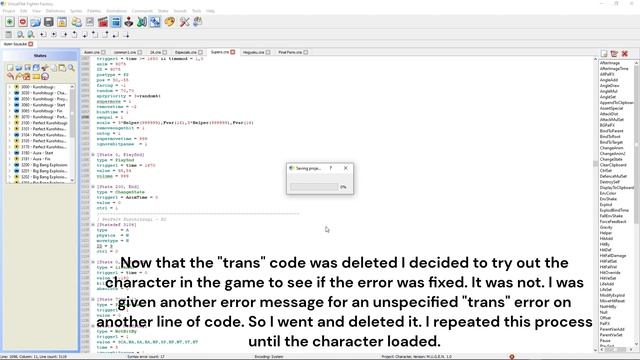
Task: Click the scissors icon in States panel
Action: (45, 68)
